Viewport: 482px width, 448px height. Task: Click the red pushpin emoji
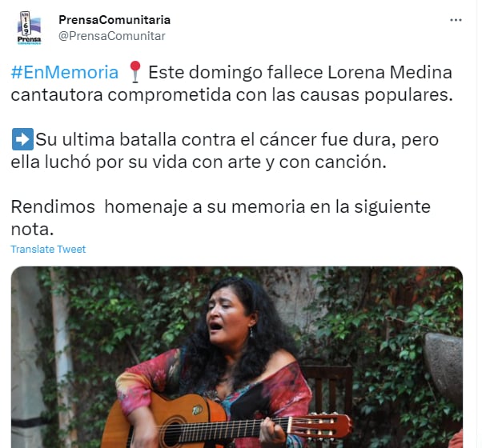pyautogui.click(x=135, y=72)
